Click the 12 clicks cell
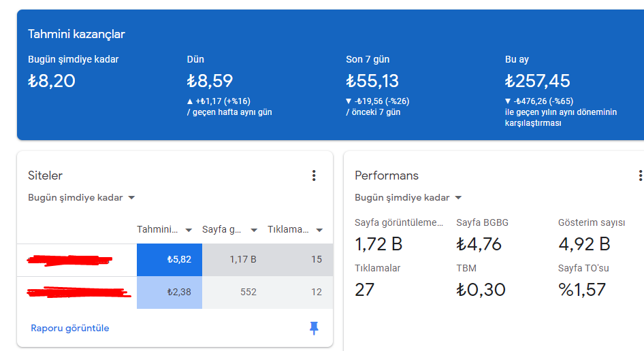644x351 pixels. [300, 292]
